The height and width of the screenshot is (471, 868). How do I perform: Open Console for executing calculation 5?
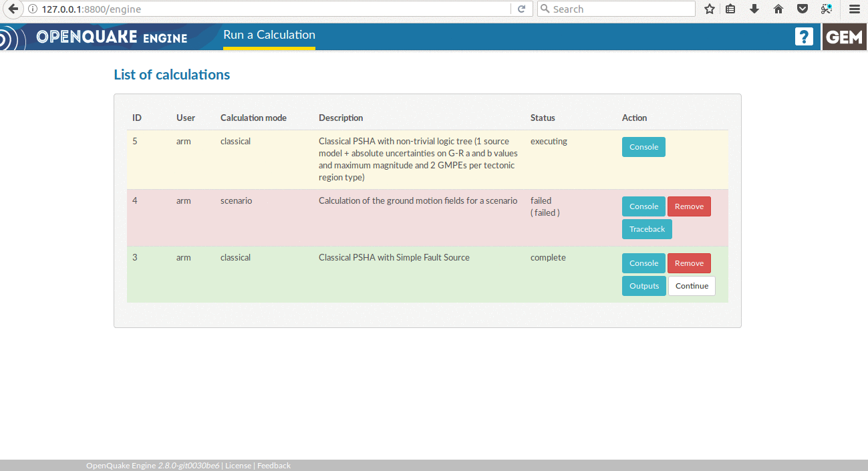pyautogui.click(x=643, y=147)
